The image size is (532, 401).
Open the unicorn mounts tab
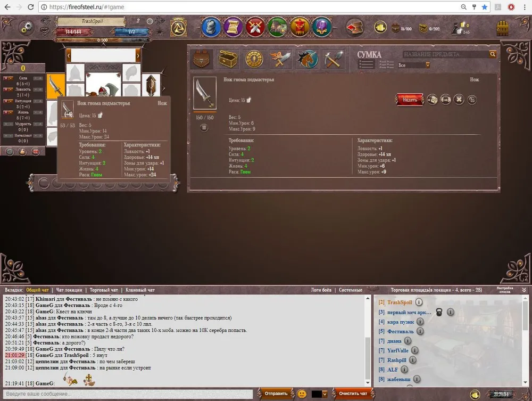(307, 59)
